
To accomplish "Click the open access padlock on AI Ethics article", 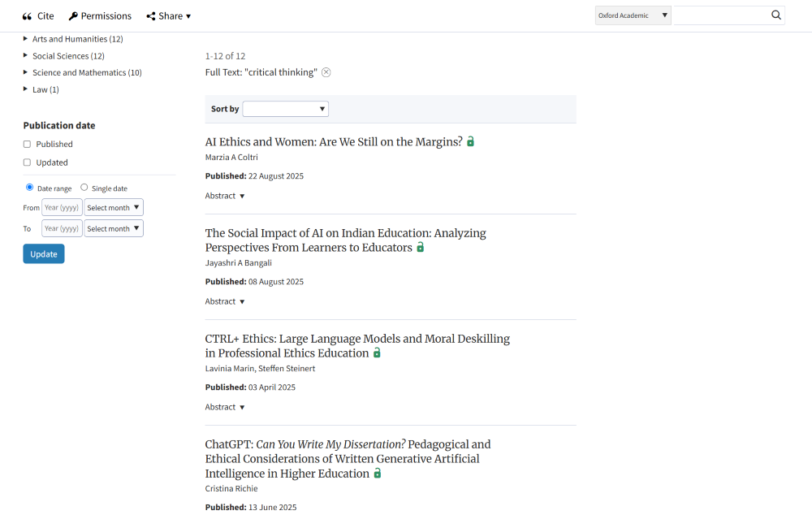I will [x=470, y=141].
